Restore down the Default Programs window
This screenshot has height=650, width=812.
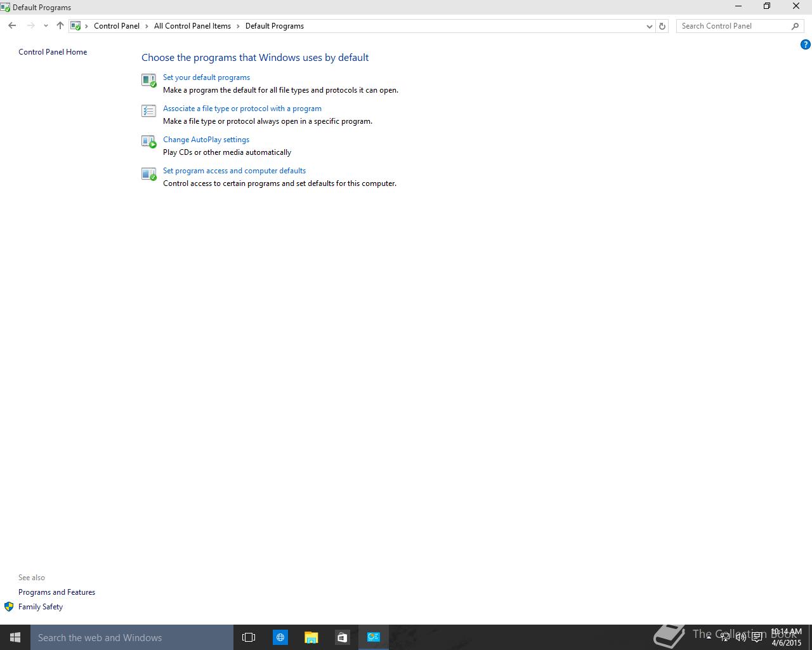pyautogui.click(x=767, y=6)
